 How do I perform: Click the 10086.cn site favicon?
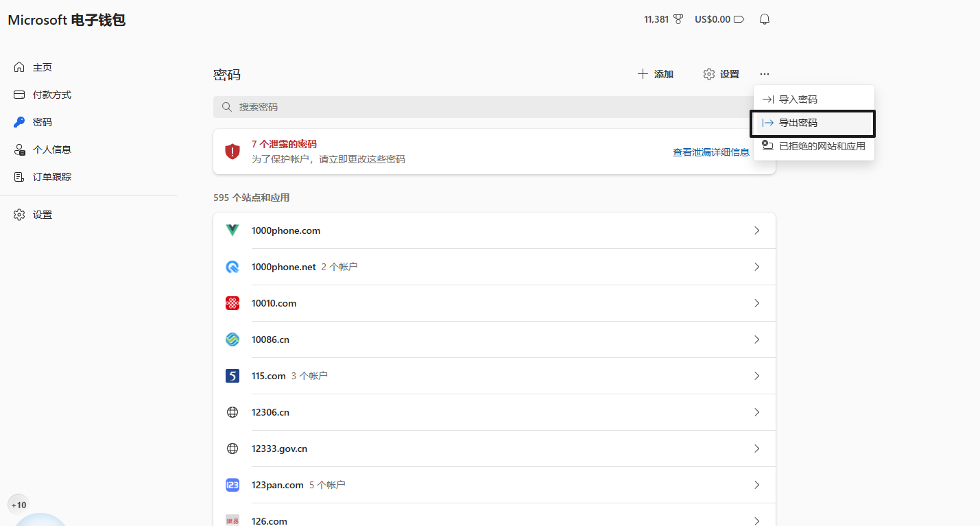(232, 339)
